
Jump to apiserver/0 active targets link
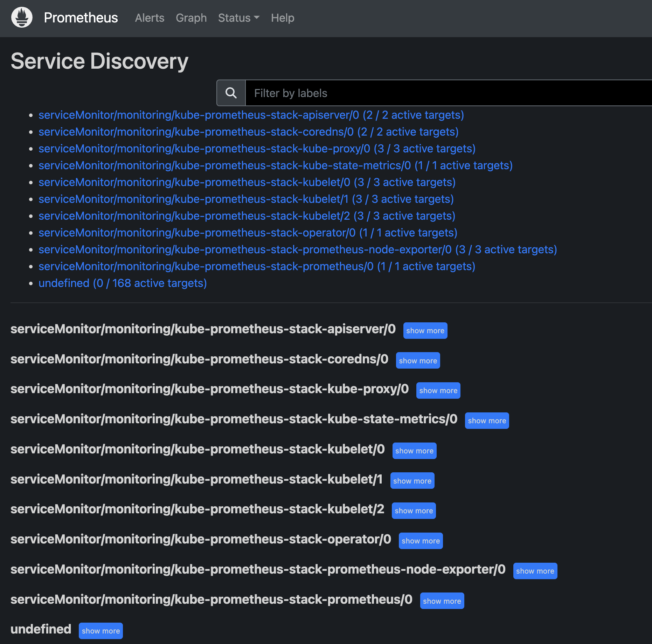[x=251, y=115]
